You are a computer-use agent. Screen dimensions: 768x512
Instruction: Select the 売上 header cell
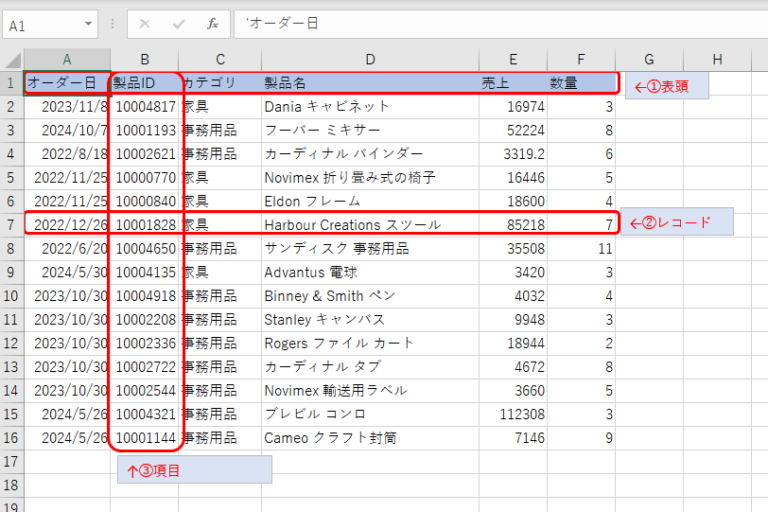(512, 83)
